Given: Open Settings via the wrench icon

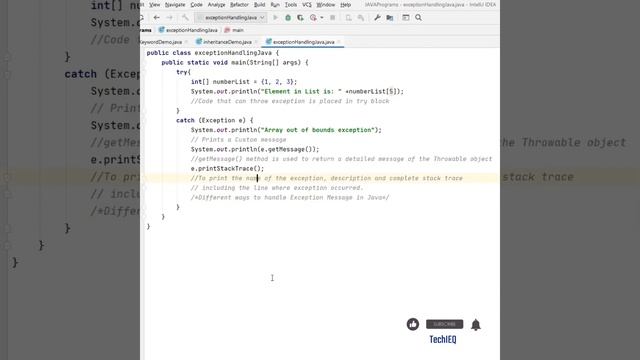Looking at the screenshot, I should pos(377,18).
